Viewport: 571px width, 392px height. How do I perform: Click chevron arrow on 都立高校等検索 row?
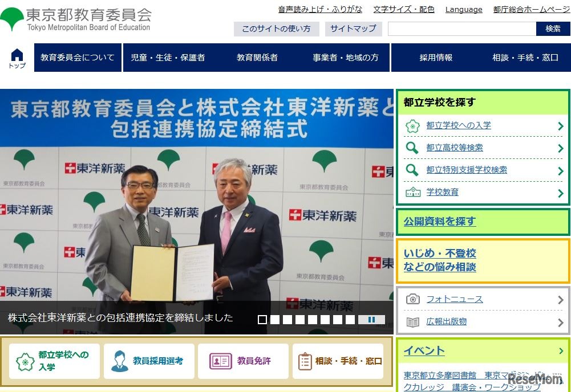(x=561, y=148)
